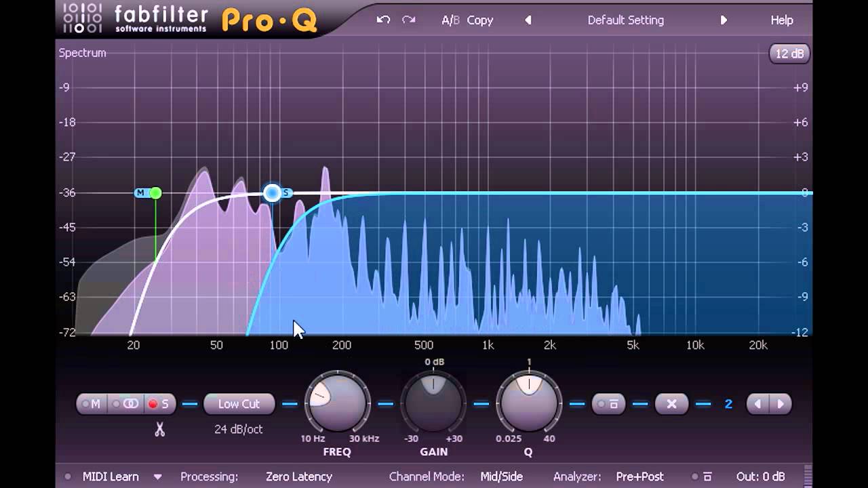The image size is (868, 488).
Task: Click the next preset arrow
Action: tap(724, 20)
